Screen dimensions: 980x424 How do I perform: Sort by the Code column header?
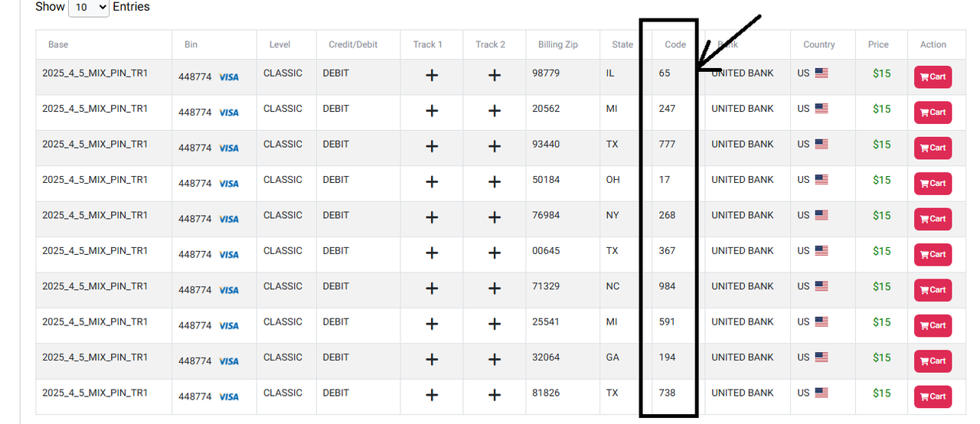pyautogui.click(x=675, y=44)
